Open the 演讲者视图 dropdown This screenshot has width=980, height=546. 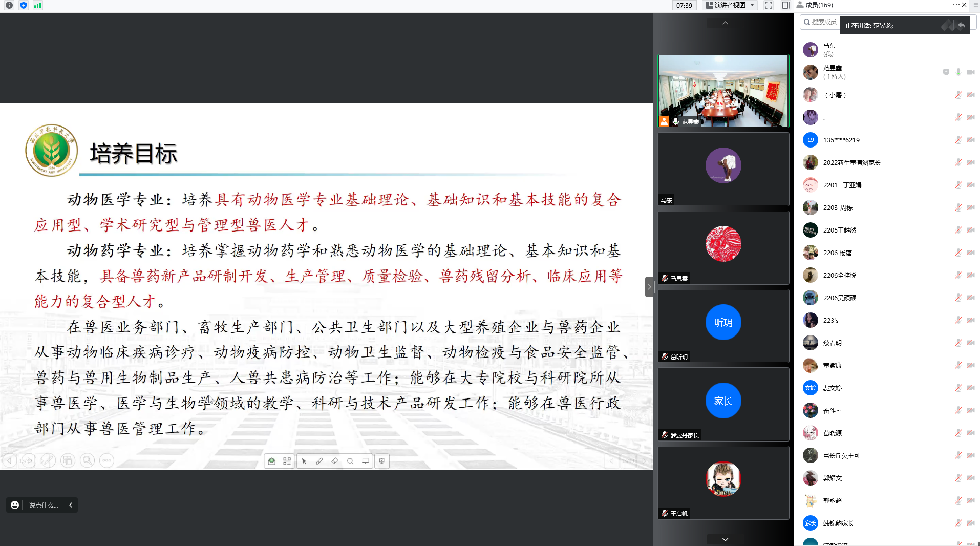click(730, 5)
